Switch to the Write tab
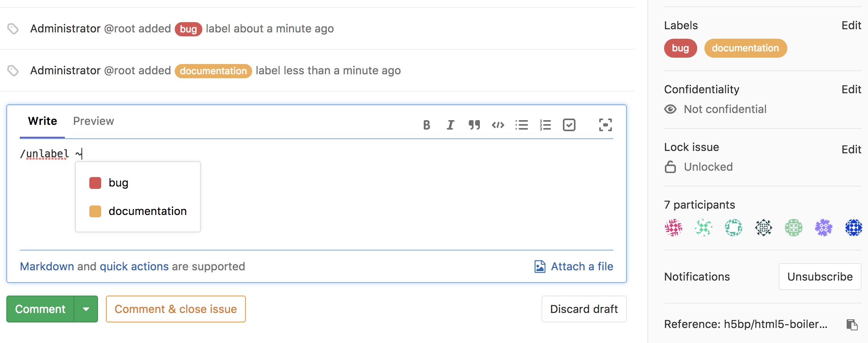868x343 pixels. click(x=42, y=121)
